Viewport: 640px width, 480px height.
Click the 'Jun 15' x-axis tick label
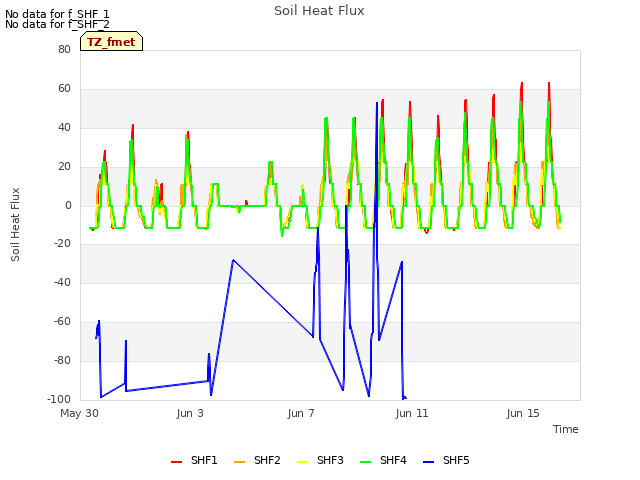click(523, 413)
